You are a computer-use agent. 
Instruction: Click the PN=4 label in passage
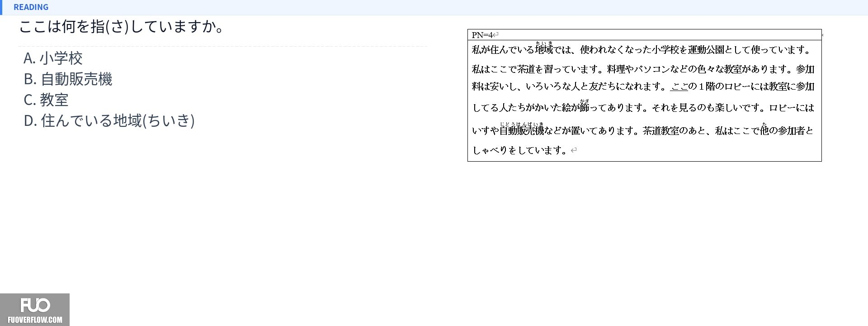(482, 35)
